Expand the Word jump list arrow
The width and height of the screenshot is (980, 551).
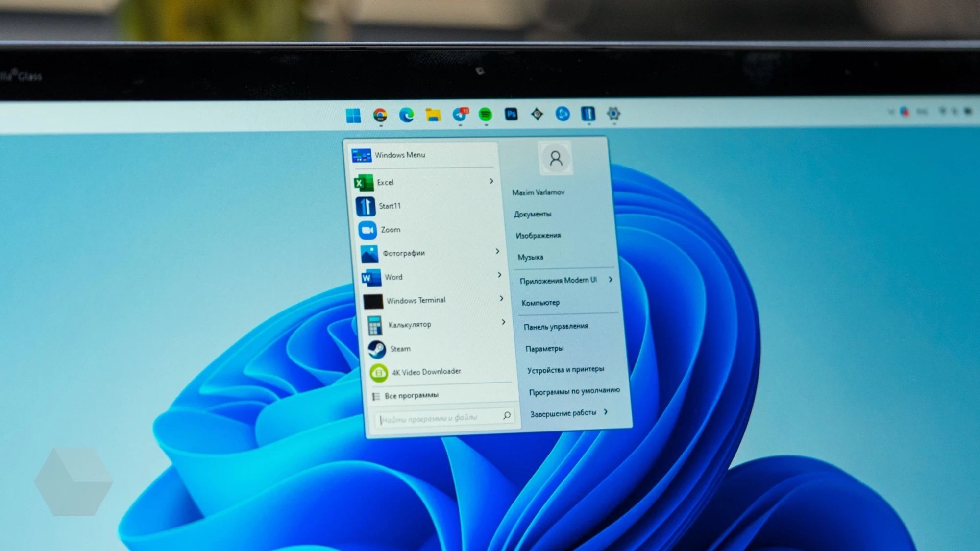click(x=499, y=275)
